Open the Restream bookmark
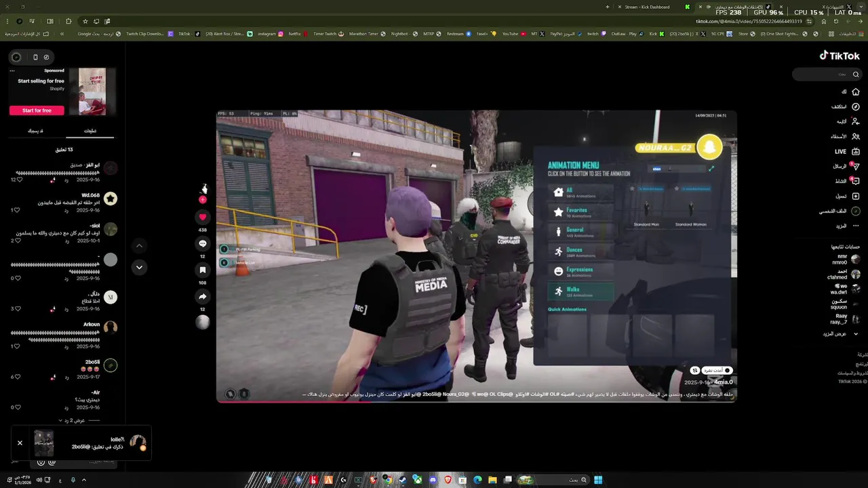Screen dimensions: 868x488 coord(458,33)
